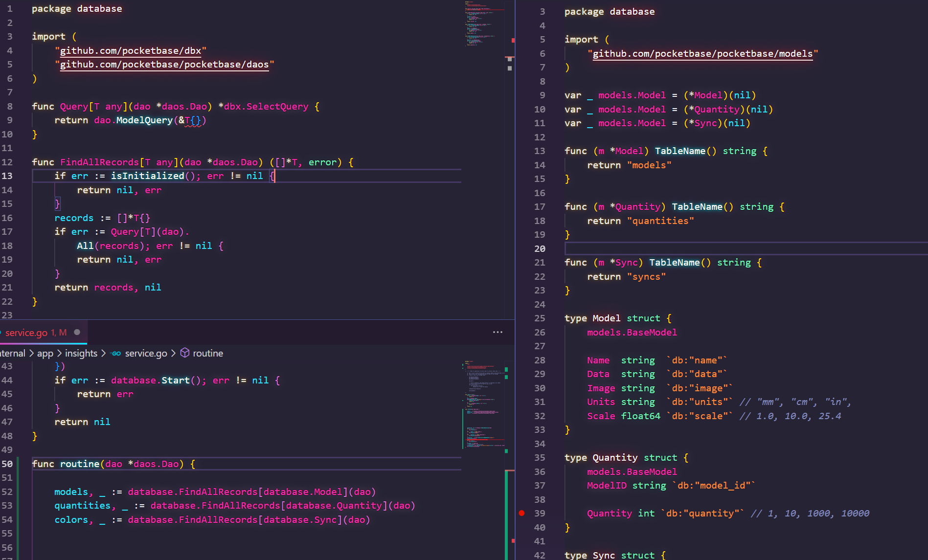This screenshot has width=928, height=560.
Task: Click 'func routine' name on line 50
Action: pyautogui.click(x=80, y=464)
